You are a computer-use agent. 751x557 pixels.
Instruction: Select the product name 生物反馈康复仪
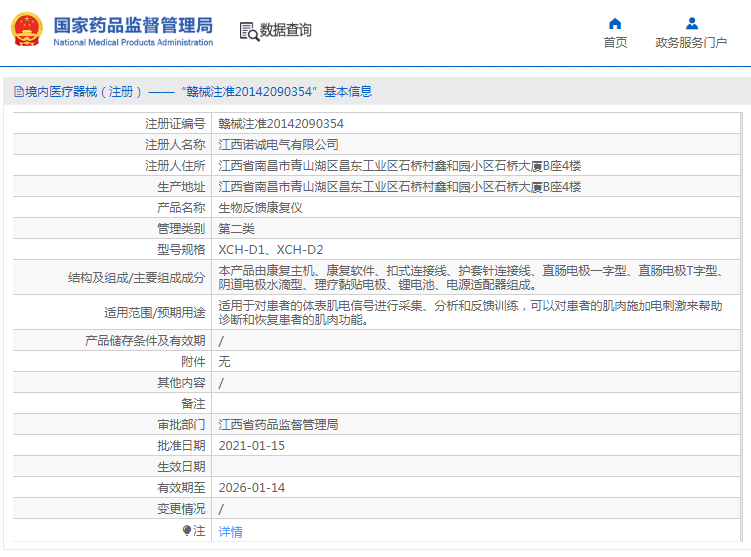pos(260,208)
